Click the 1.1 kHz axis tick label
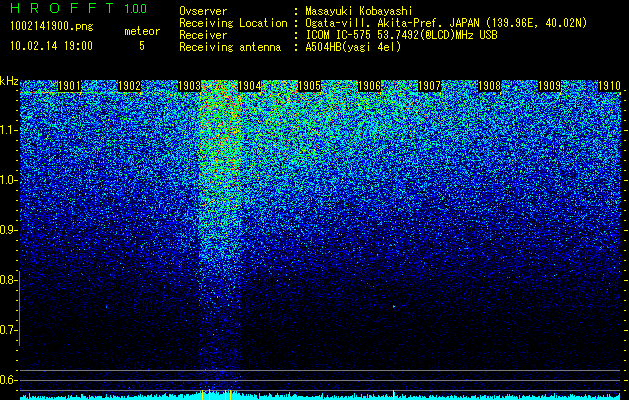 click(9, 131)
